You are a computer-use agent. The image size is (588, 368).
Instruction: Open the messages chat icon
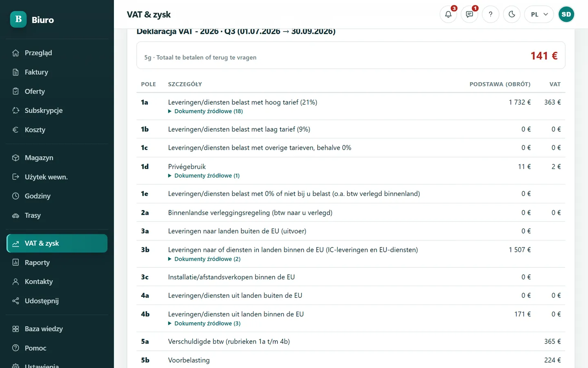pos(469,14)
